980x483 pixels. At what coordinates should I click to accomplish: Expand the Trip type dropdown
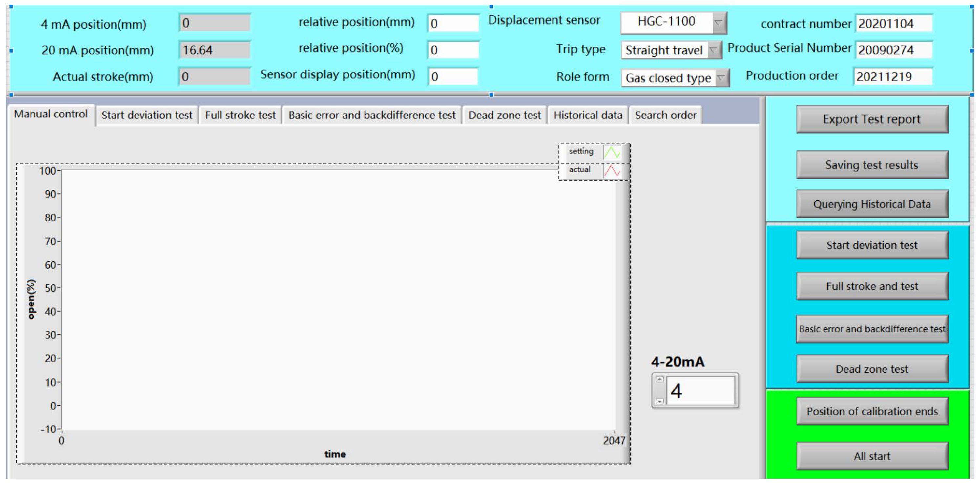[x=713, y=50]
